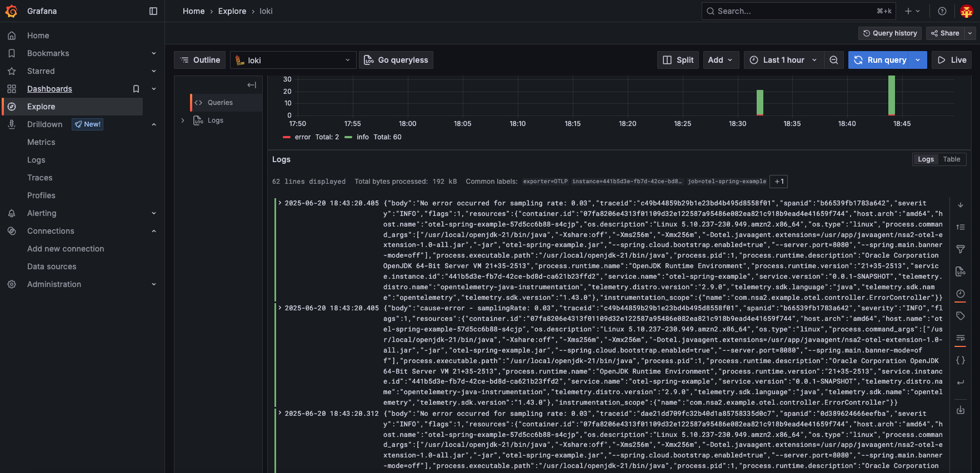
Task: Open Data sources menu item
Action: 52,266
